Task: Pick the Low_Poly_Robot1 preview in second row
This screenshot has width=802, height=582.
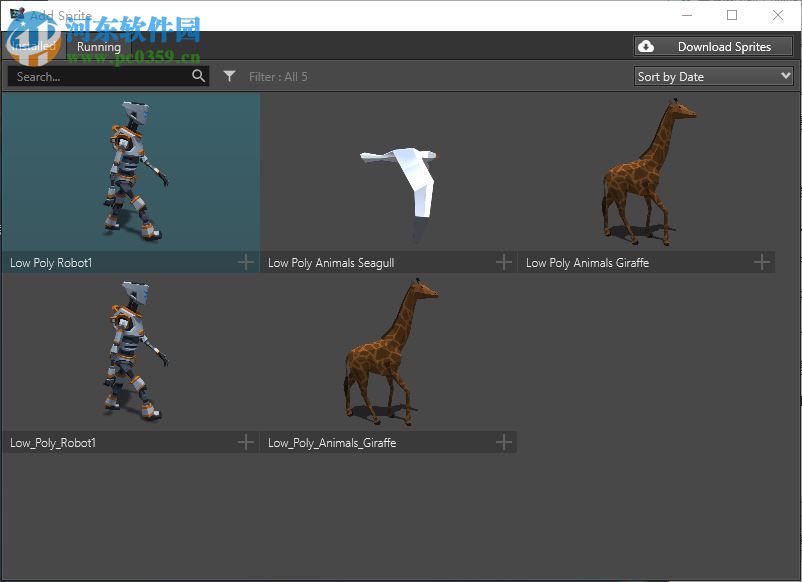Action: point(130,352)
